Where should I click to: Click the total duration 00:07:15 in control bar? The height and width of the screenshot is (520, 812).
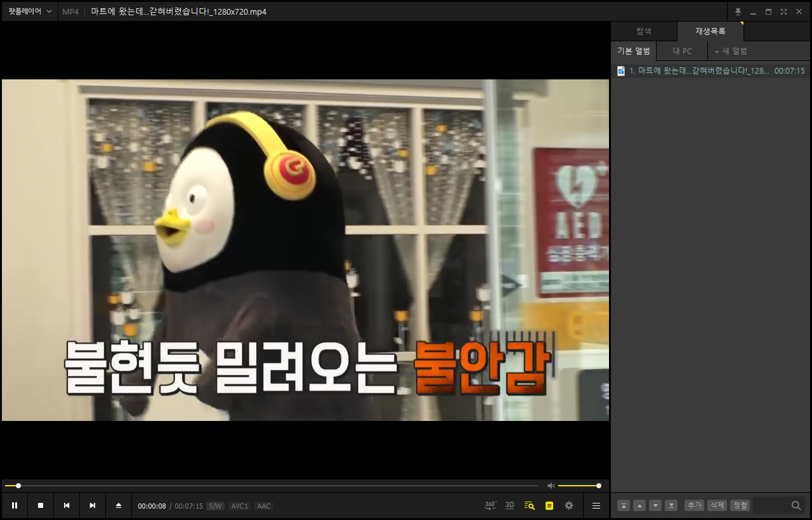[x=188, y=506]
